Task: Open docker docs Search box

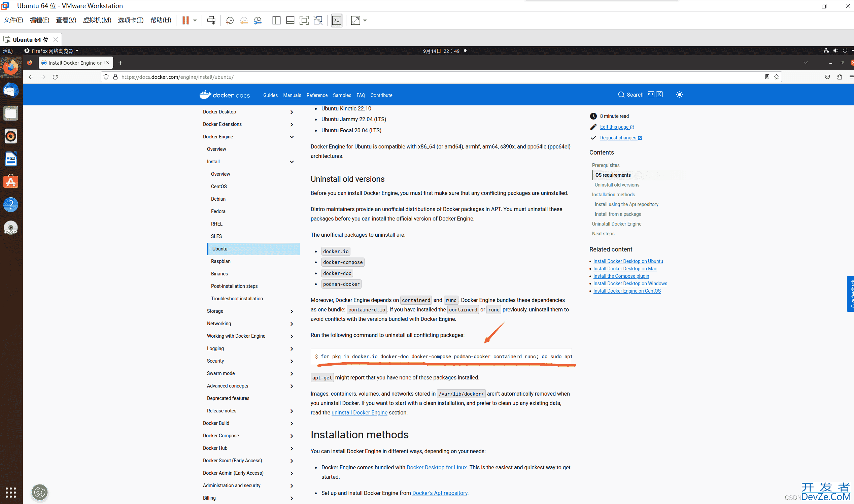Action: tap(640, 95)
